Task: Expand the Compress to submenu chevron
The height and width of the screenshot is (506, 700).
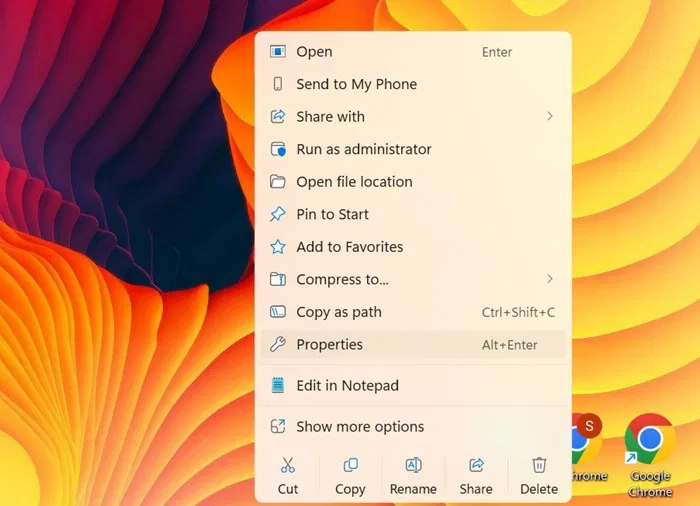Action: coord(550,279)
